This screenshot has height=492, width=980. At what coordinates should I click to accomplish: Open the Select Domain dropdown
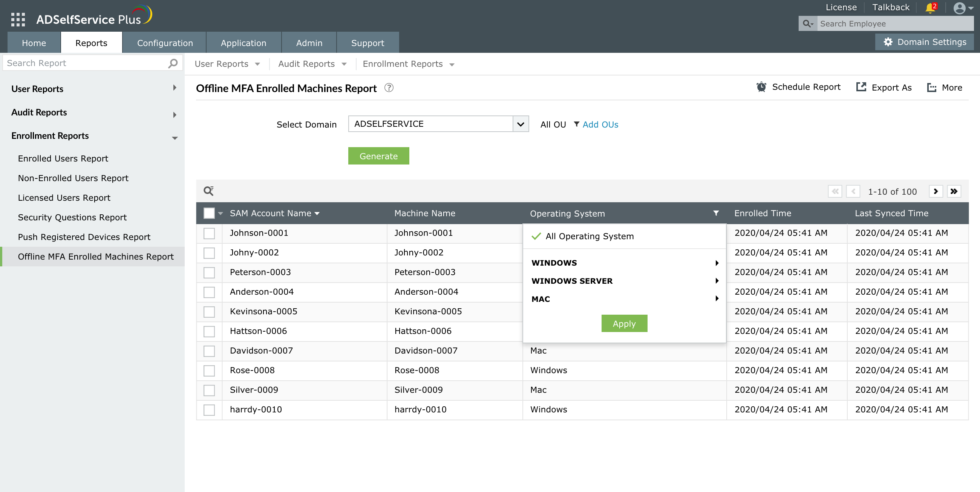coord(521,124)
